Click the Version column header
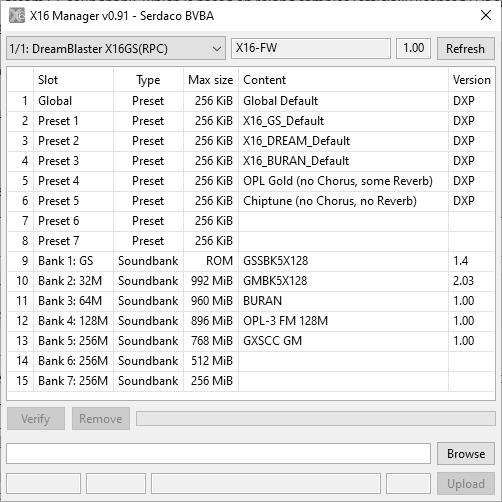Image resolution: width=502 pixels, height=502 pixels. click(471, 80)
